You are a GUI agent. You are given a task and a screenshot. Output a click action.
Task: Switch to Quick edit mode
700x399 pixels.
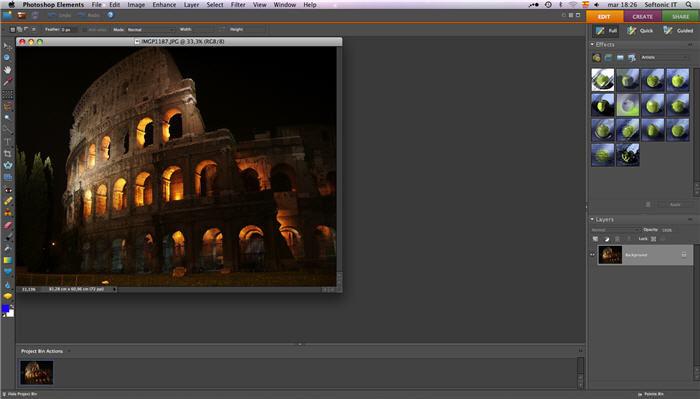coord(640,30)
